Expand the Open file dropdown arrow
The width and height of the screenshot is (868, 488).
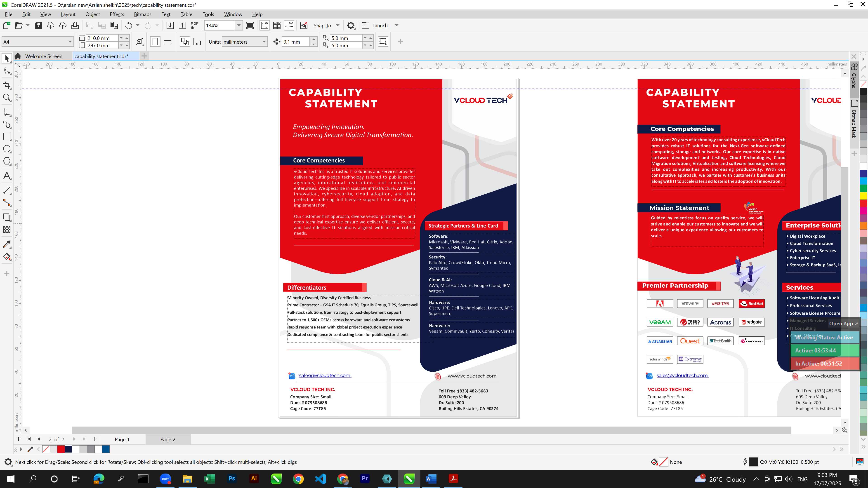pyautogui.click(x=28, y=25)
